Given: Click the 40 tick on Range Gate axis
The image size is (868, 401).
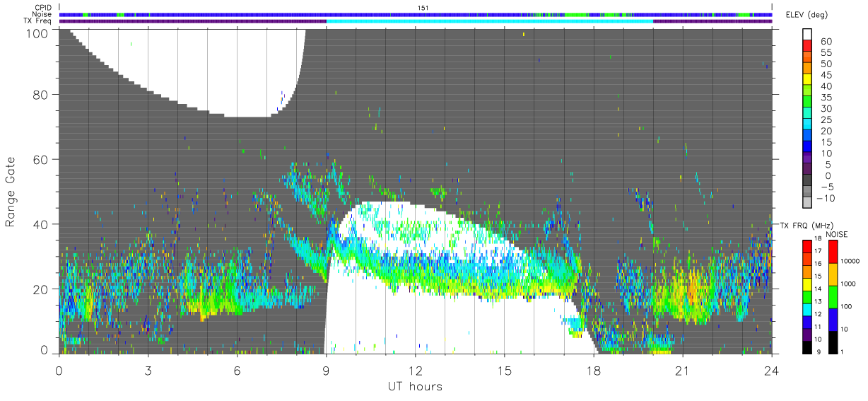Looking at the screenshot, I should [x=42, y=224].
